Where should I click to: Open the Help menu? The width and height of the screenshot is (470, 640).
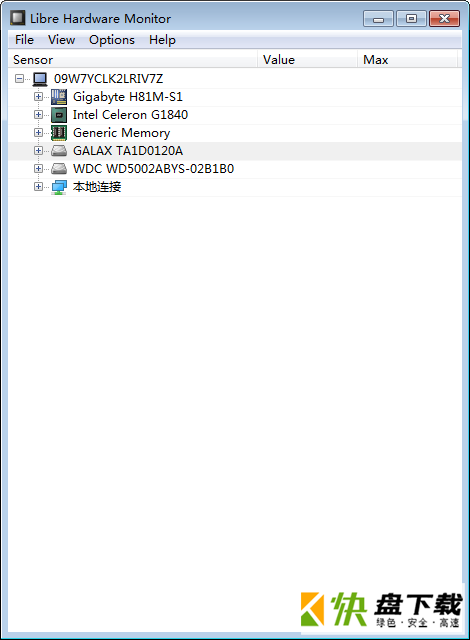tap(162, 40)
